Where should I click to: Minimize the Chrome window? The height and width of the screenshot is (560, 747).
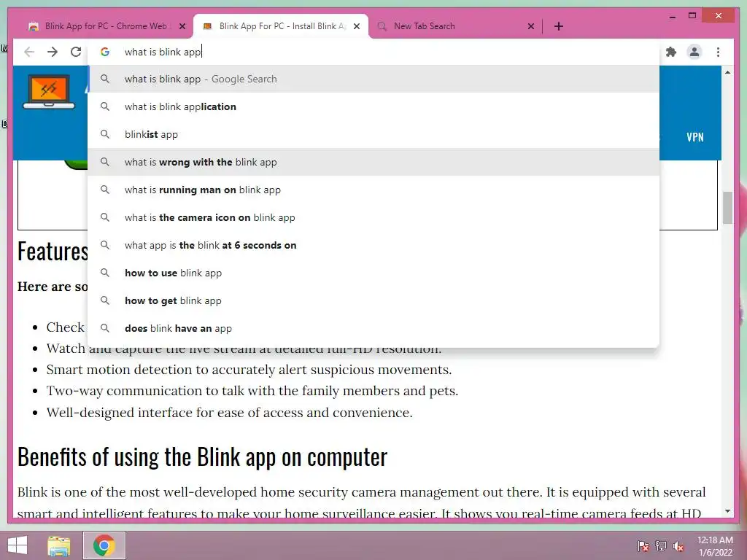[x=672, y=16]
